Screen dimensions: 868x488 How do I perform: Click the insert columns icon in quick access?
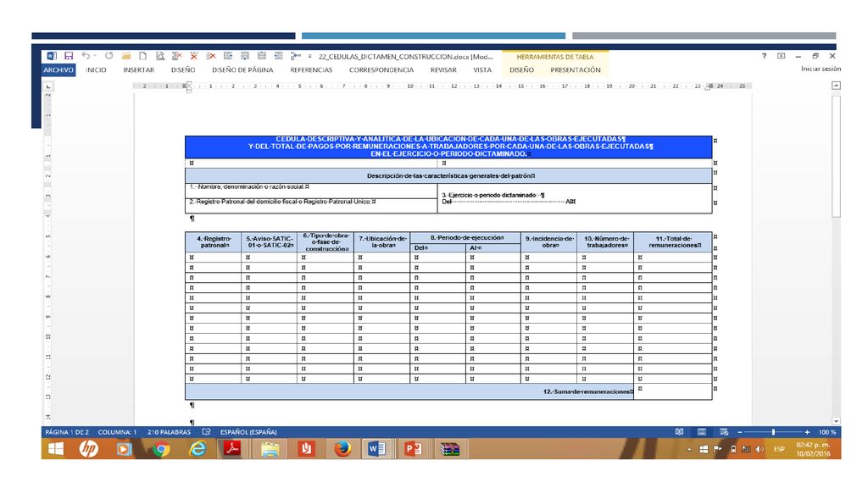point(262,56)
